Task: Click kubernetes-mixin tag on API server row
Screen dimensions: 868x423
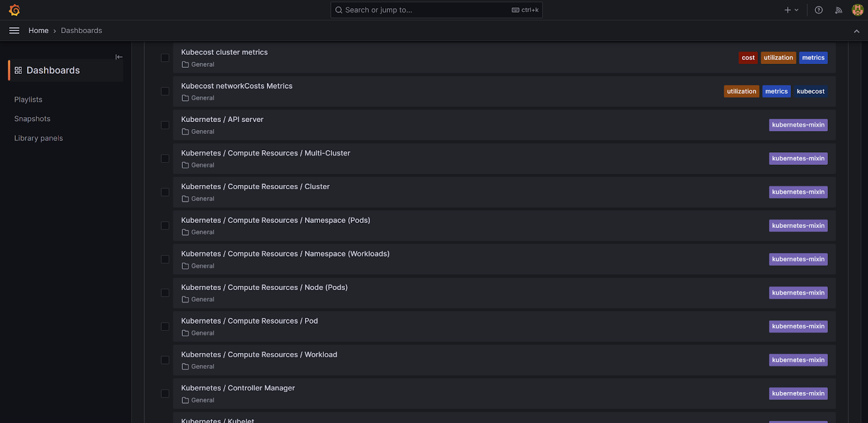Action: click(x=798, y=125)
